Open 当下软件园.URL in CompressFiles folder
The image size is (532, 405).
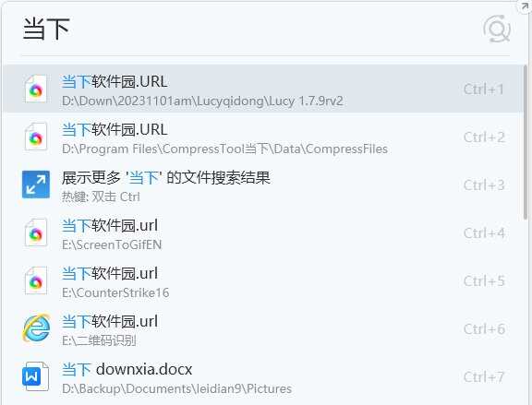point(263,137)
